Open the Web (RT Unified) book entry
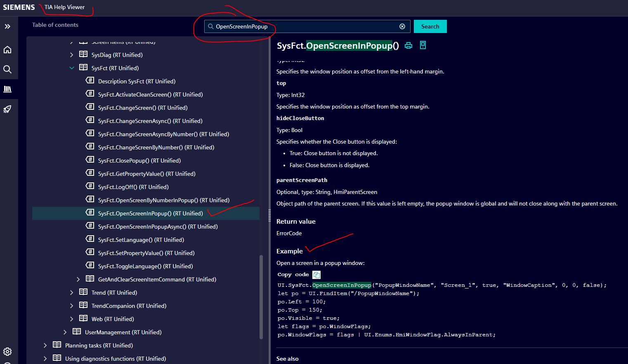This screenshot has height=364, width=628. pyautogui.click(x=113, y=319)
